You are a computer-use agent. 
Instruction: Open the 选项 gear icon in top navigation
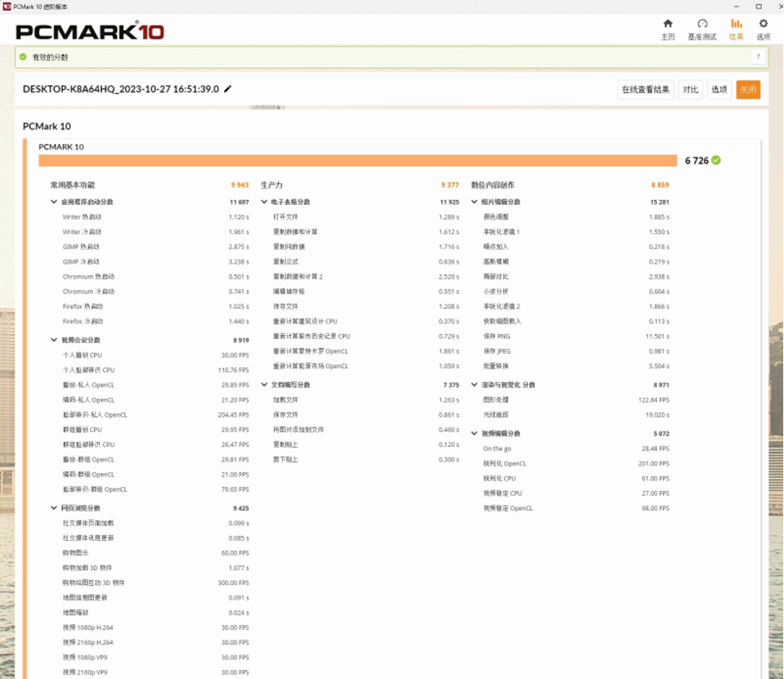pos(763,24)
